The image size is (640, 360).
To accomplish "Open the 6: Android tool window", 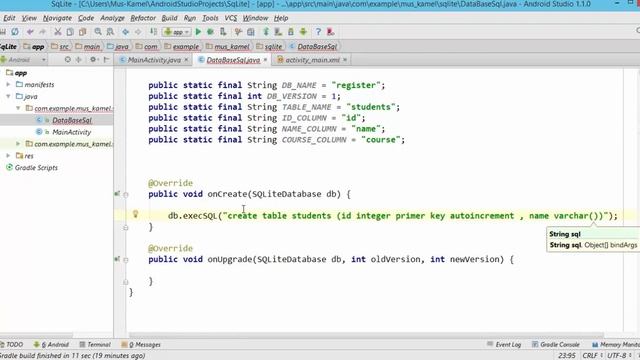I will (x=51, y=344).
